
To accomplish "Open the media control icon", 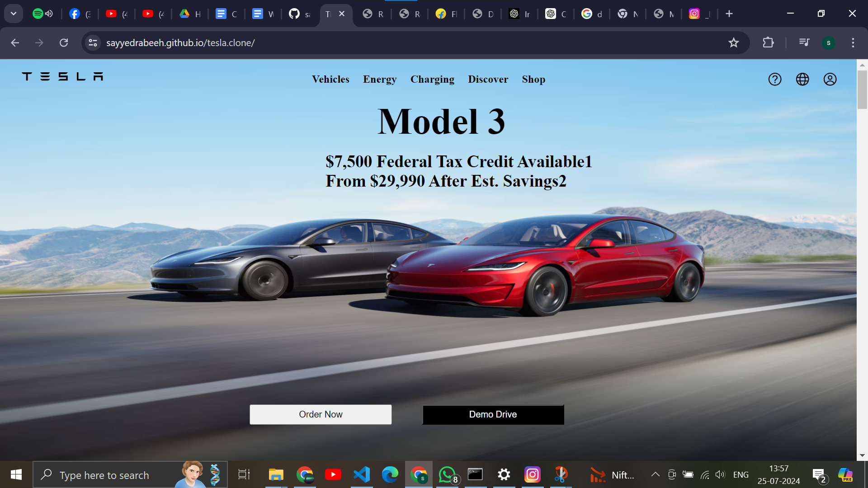I will click(804, 42).
